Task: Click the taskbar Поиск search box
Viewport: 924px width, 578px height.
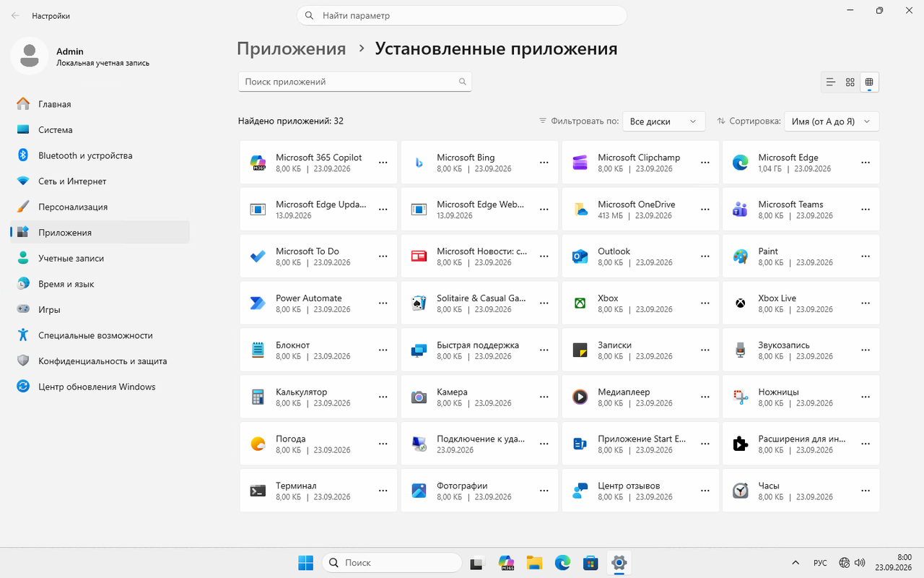Action: pyautogui.click(x=391, y=563)
